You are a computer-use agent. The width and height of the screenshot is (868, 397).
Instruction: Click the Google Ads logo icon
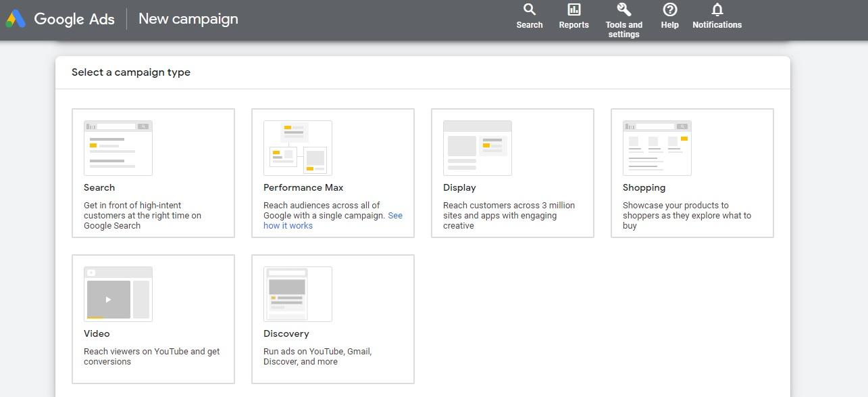(15, 19)
